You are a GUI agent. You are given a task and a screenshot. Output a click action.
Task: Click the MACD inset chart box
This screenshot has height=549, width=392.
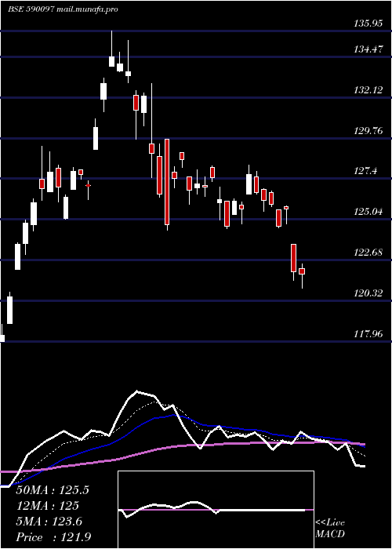point(216,510)
